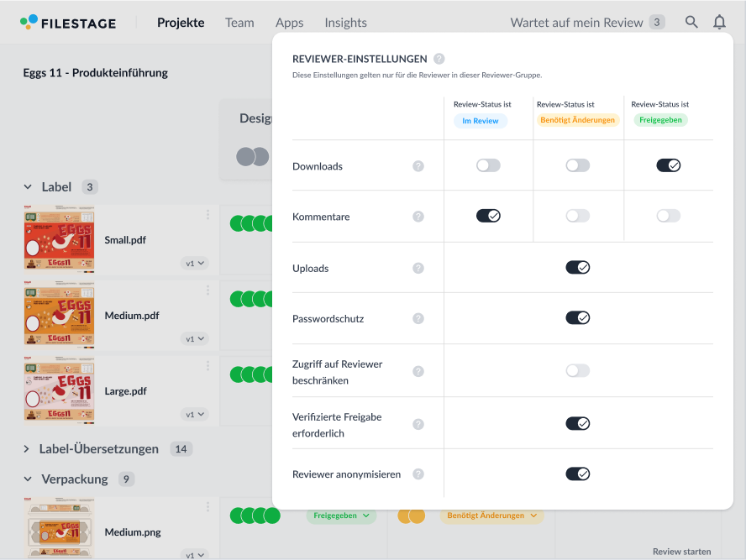The width and height of the screenshot is (746, 560).
Task: Open the three-dot menu for Medium.png
Action: [x=208, y=507]
